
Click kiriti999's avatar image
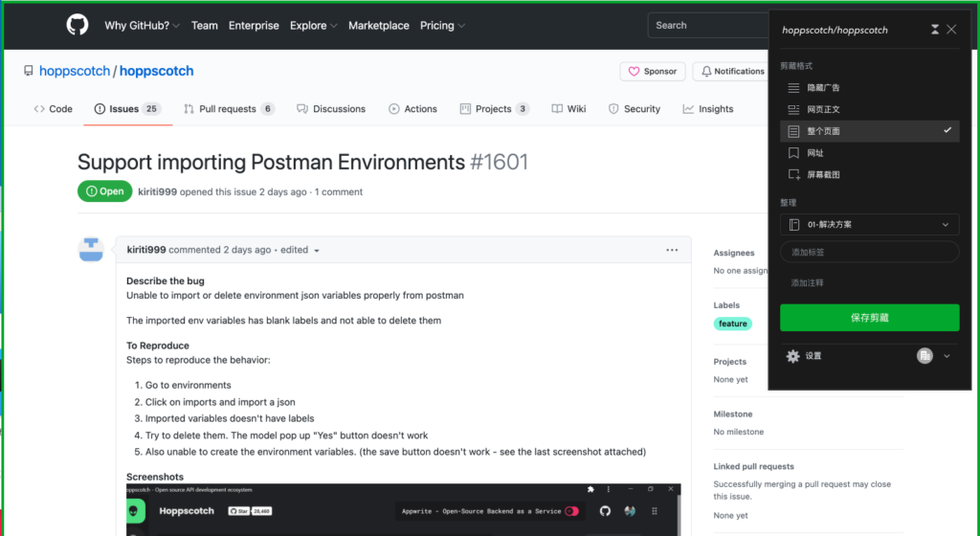click(x=91, y=249)
